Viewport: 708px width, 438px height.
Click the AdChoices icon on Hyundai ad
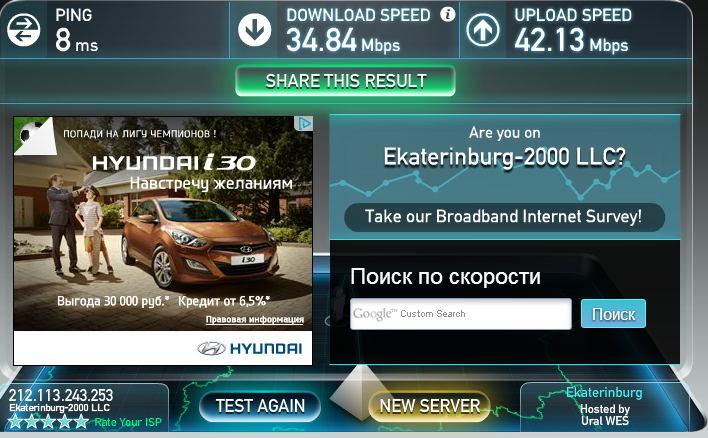click(x=304, y=123)
